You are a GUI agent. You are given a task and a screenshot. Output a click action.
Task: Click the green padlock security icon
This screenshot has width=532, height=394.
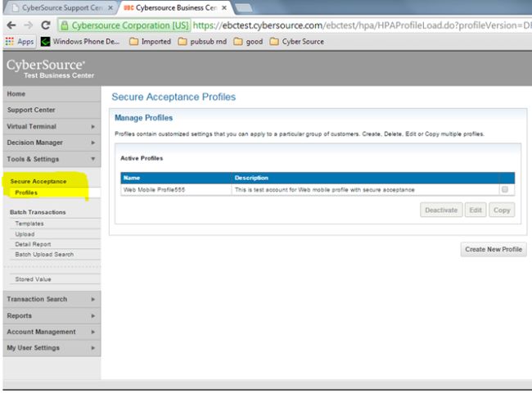click(65, 25)
